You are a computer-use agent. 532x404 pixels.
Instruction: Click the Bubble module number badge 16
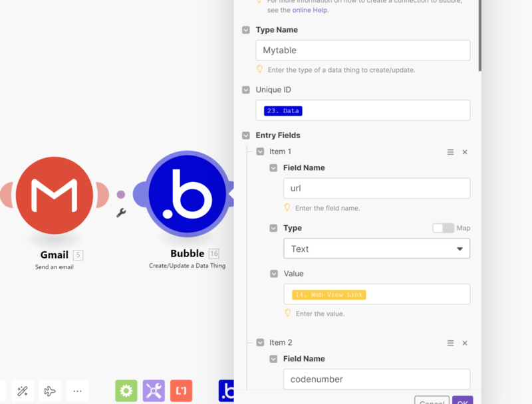click(x=213, y=254)
